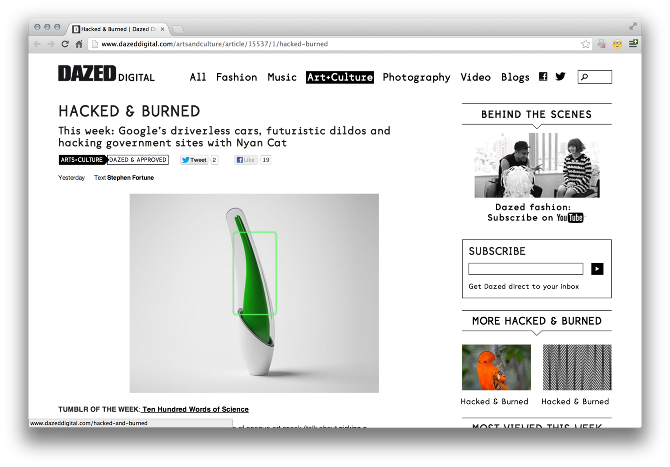Click the Facebook Like button
The width and height of the screenshot is (670, 467).
point(246,160)
